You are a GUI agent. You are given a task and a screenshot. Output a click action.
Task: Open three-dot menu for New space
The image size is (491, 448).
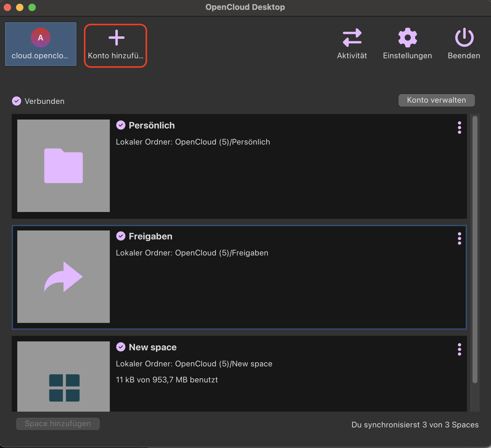click(460, 349)
